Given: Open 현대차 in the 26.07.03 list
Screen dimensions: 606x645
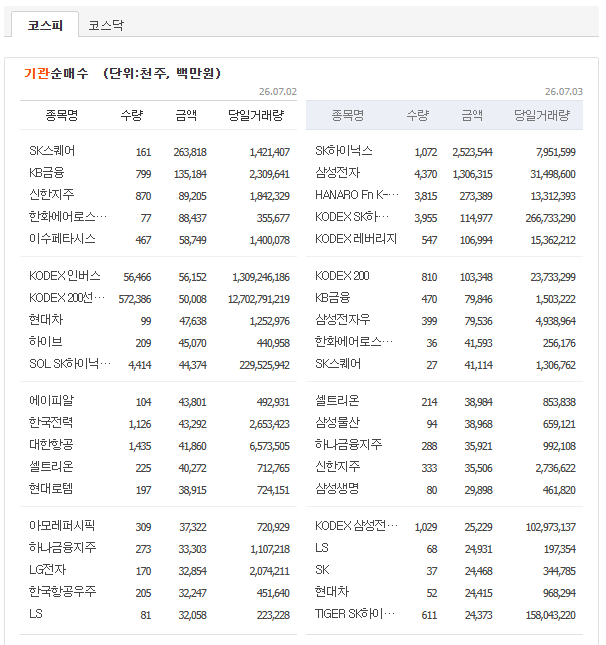Looking at the screenshot, I should pos(332,592).
